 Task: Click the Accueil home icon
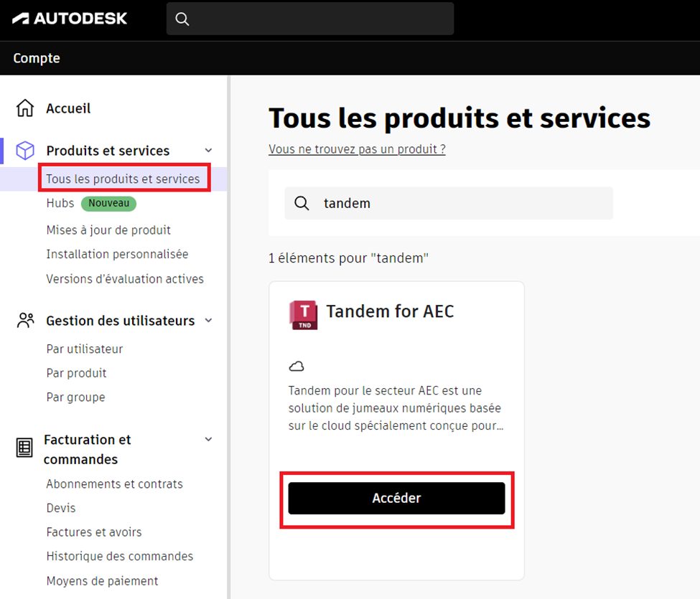point(25,108)
